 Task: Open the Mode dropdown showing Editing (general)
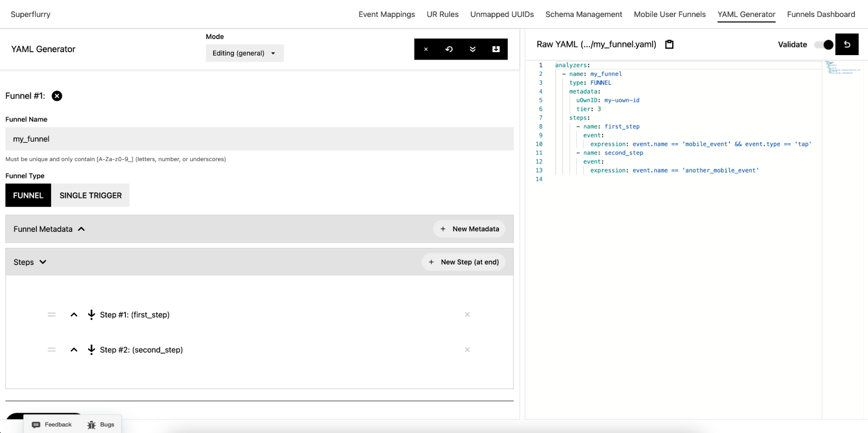click(244, 53)
